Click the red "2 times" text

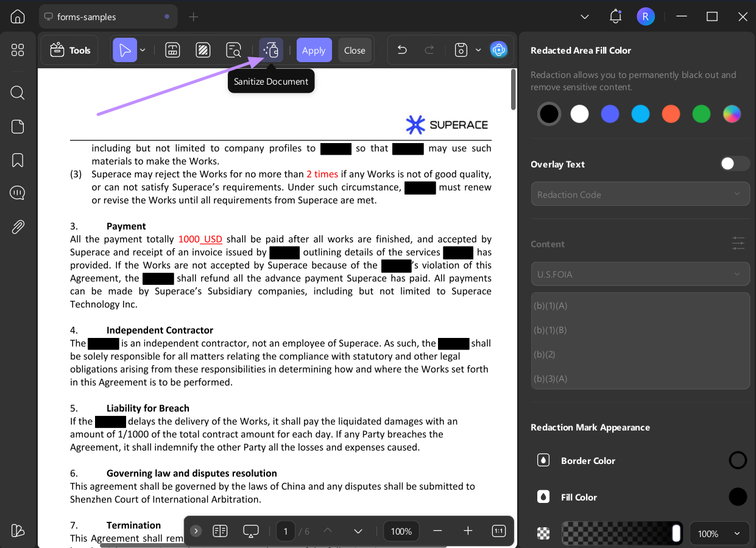coord(322,174)
